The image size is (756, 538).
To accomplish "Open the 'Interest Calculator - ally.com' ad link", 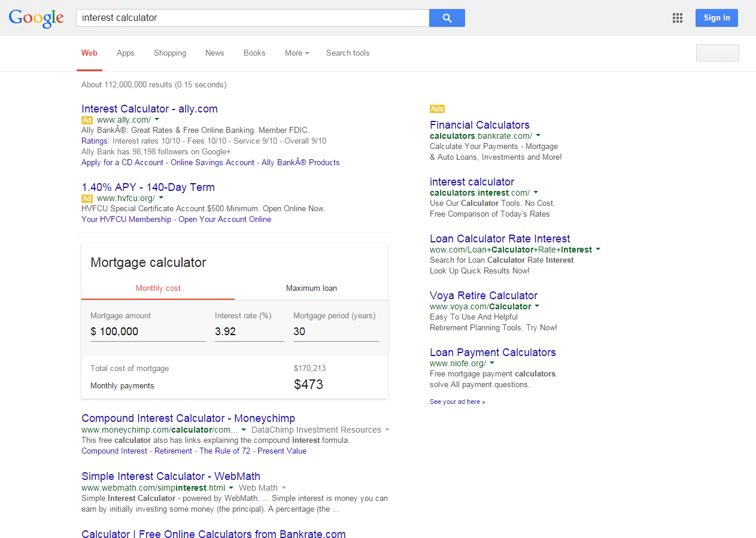I will 150,109.
